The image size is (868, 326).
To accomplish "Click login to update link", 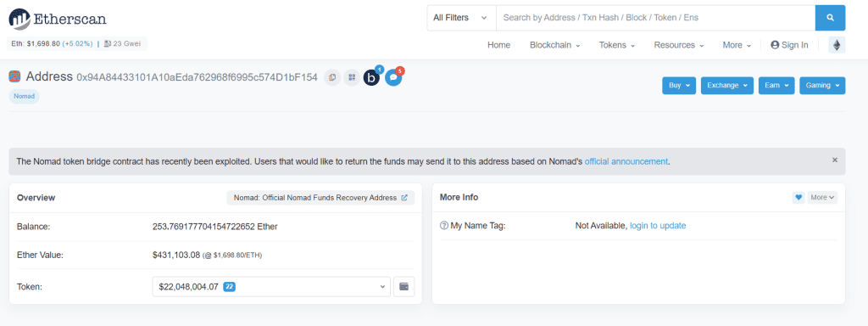I will [x=658, y=226].
